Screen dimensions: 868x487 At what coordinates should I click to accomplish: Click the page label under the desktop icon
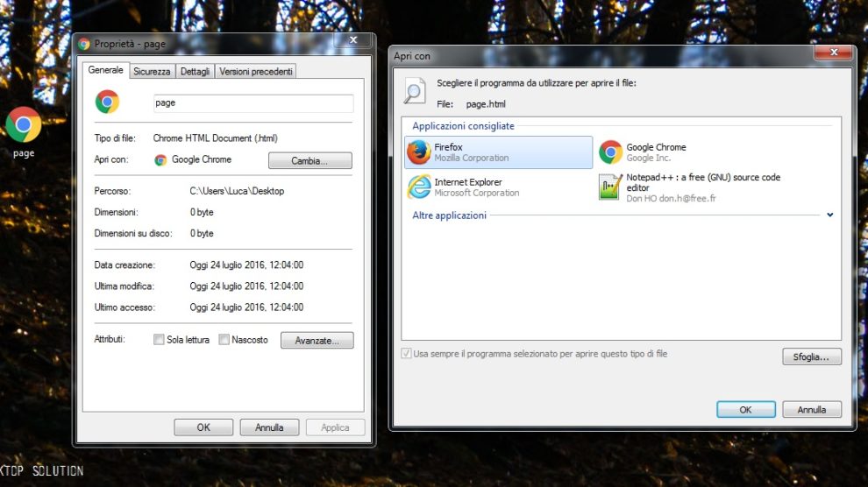point(24,153)
